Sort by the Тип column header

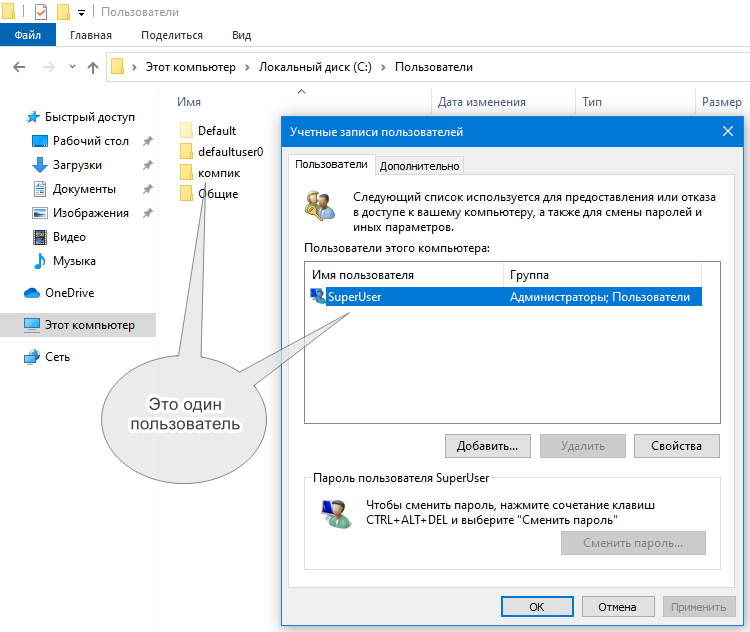click(x=592, y=102)
